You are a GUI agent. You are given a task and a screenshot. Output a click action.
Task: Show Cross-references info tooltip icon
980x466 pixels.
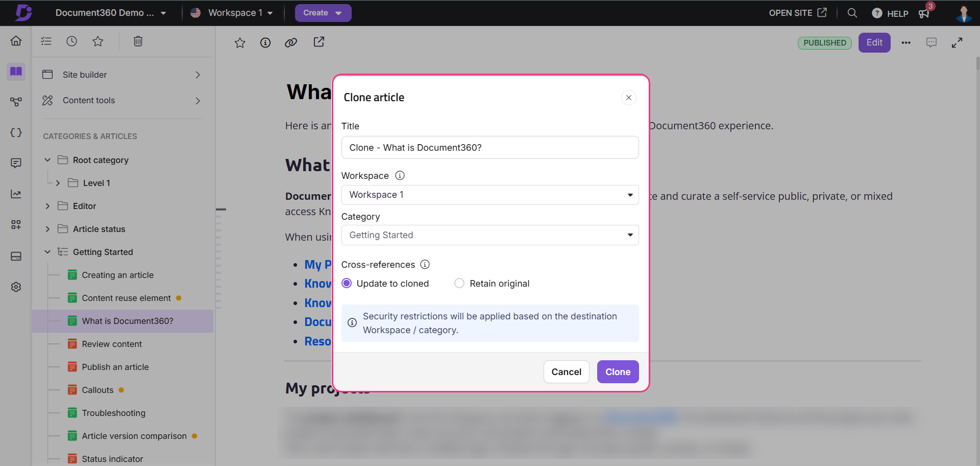425,264
